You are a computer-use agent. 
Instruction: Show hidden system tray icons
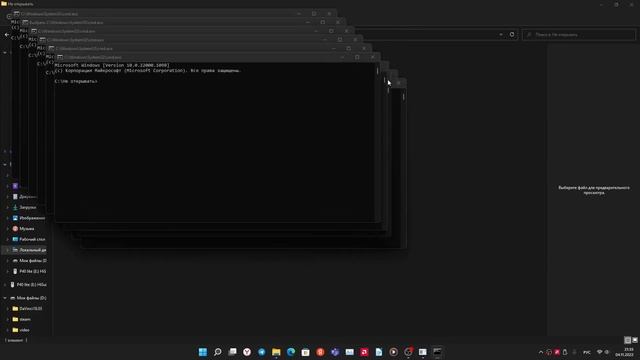(x=541, y=352)
